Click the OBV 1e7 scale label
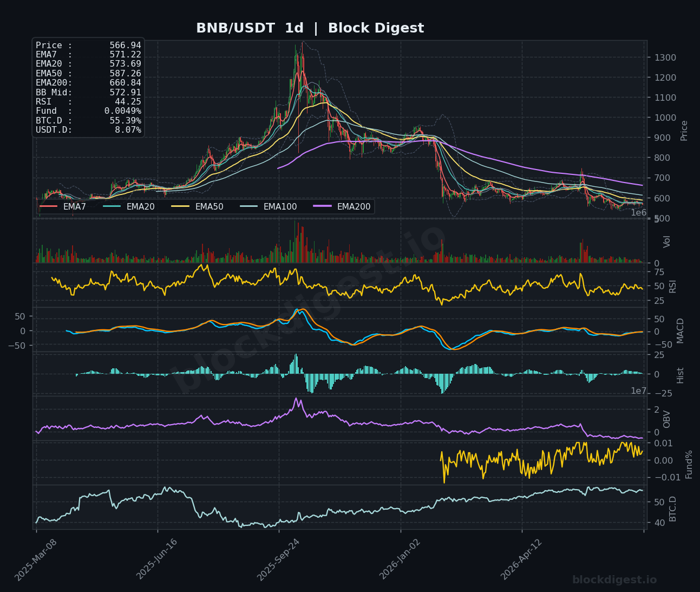Image resolution: width=700 pixels, height=592 pixels. coord(638,391)
